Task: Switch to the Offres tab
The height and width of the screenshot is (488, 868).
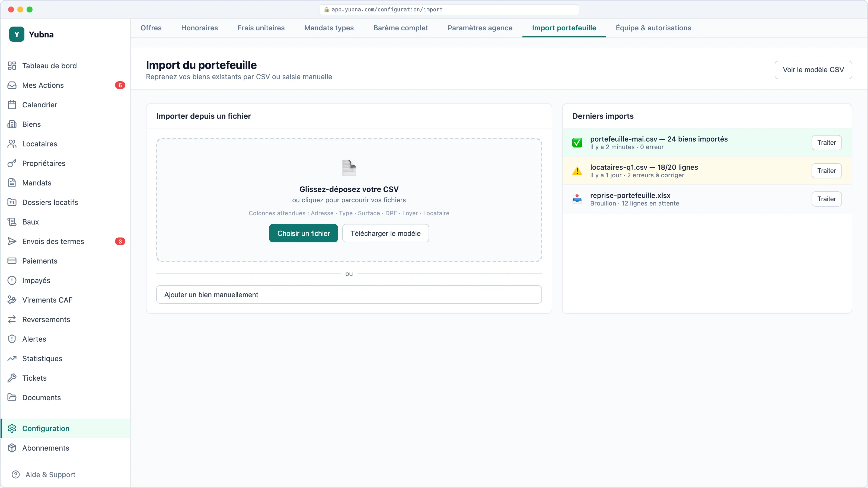Action: (151, 28)
